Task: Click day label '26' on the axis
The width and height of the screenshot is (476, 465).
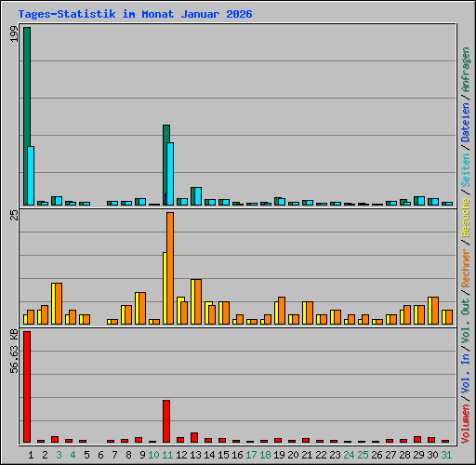Action: click(377, 455)
